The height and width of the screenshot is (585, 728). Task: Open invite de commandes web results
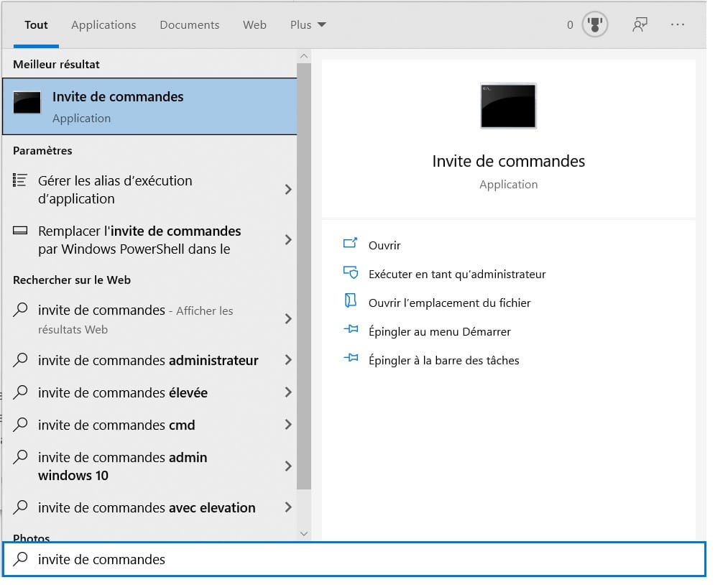149,319
